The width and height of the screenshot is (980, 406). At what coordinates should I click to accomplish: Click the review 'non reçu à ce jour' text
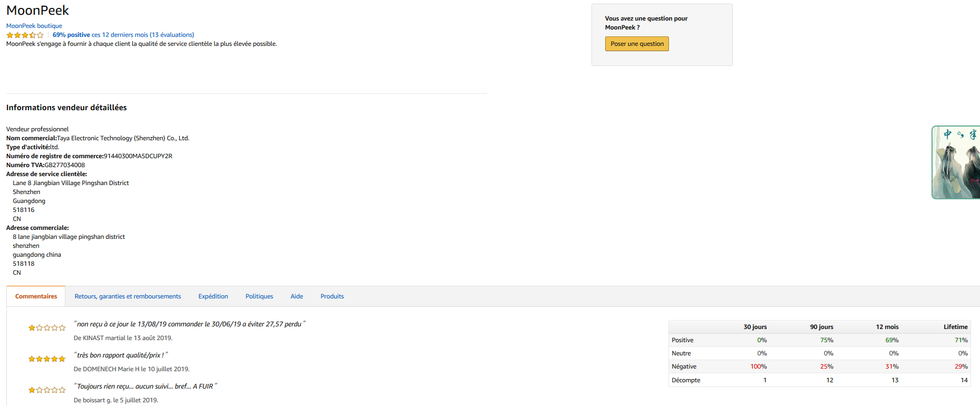pyautogui.click(x=190, y=324)
